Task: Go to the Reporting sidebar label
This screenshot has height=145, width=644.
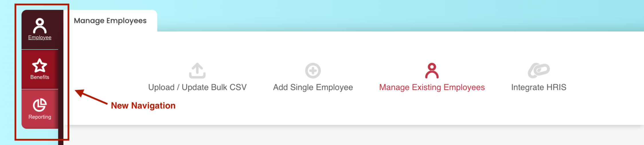Action: tap(40, 117)
